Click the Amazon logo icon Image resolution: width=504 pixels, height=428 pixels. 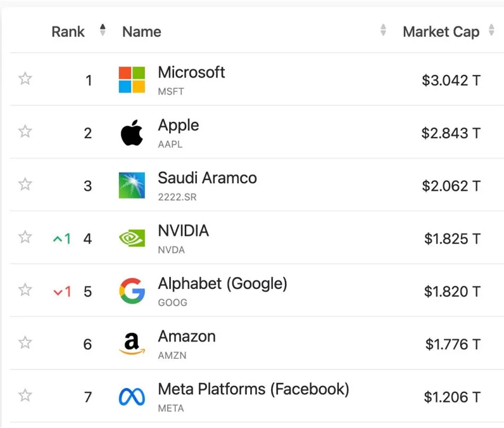click(132, 344)
